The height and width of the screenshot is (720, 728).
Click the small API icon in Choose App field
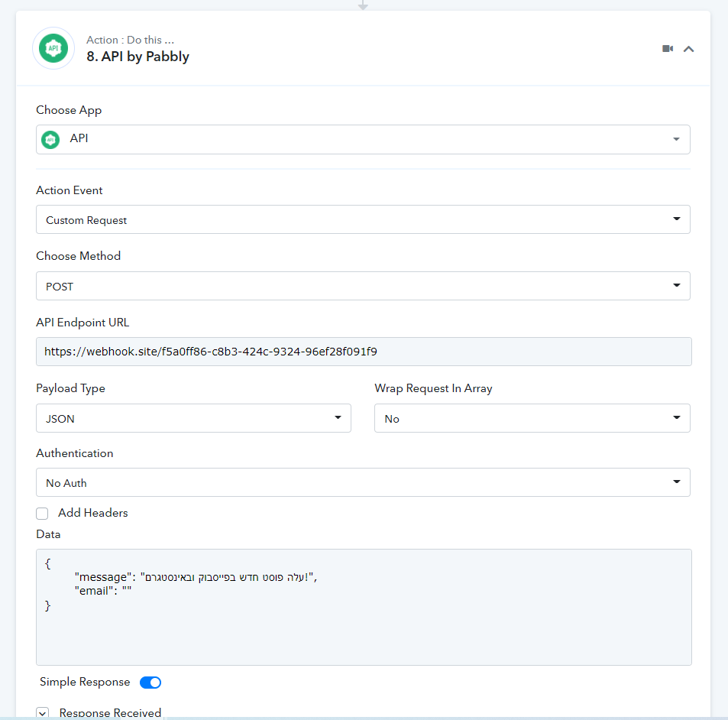pyautogui.click(x=50, y=139)
